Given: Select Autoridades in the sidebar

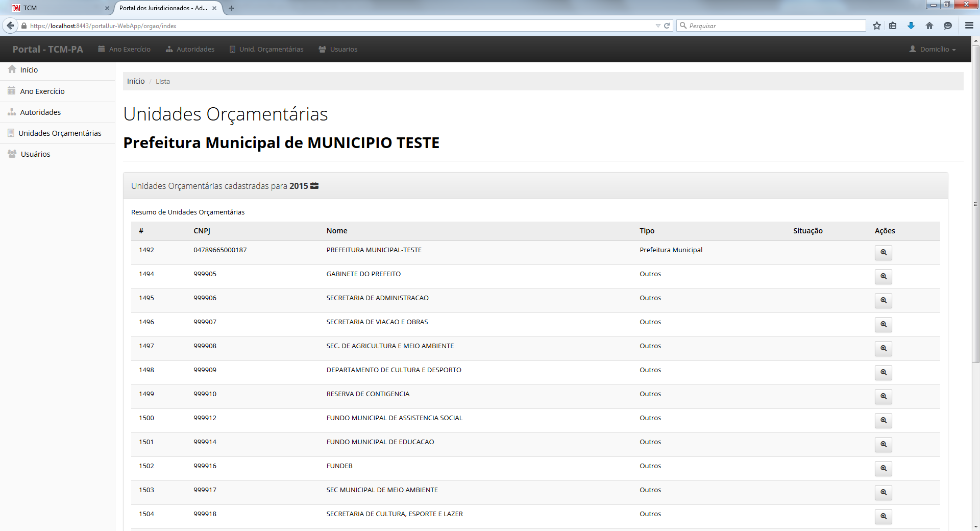Looking at the screenshot, I should pyautogui.click(x=57, y=112).
